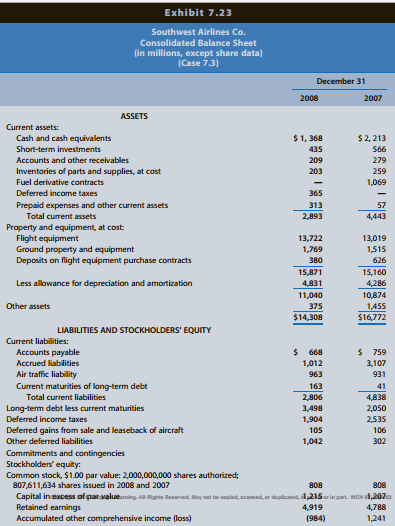Click 'Accounts payable' row label
This screenshot has height=526, width=395.
(x=48, y=352)
